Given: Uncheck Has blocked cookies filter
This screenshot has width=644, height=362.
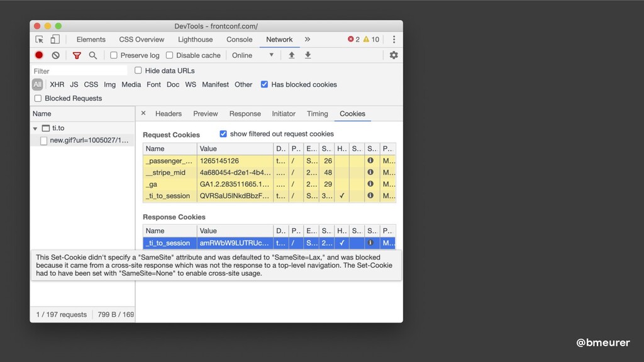Looking at the screenshot, I should coord(264,84).
